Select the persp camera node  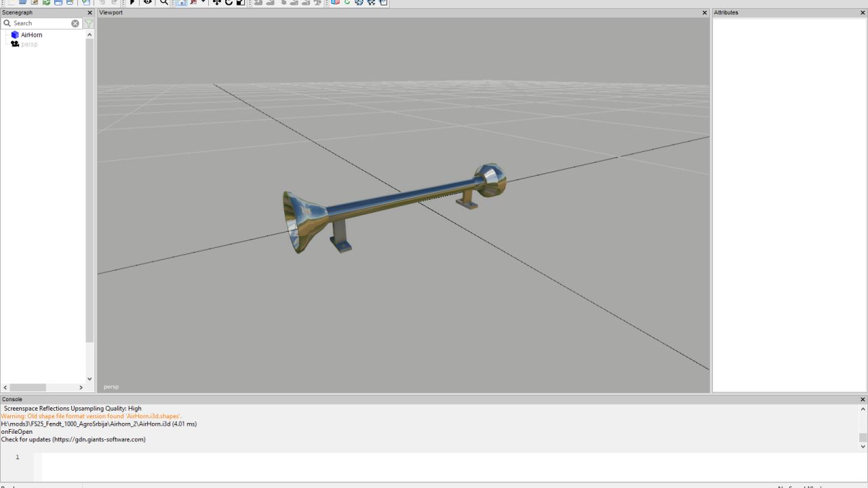point(29,44)
